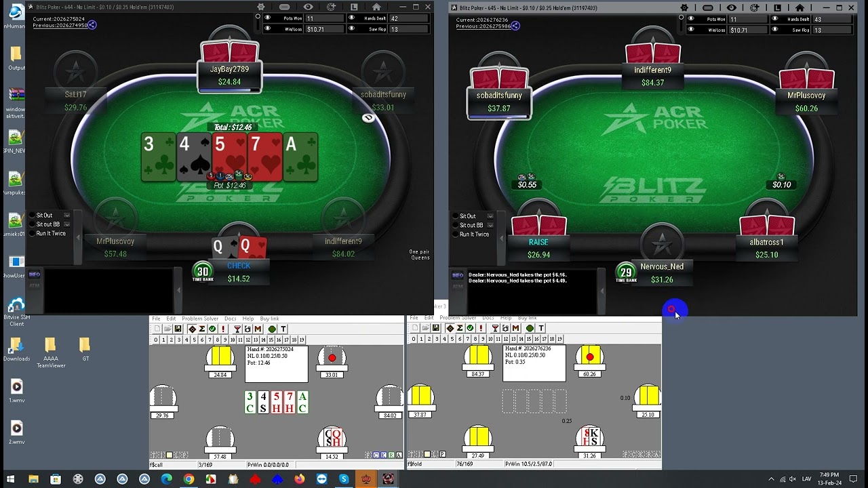Select number 5 in left solver number row
The image size is (868, 488).
(x=195, y=340)
